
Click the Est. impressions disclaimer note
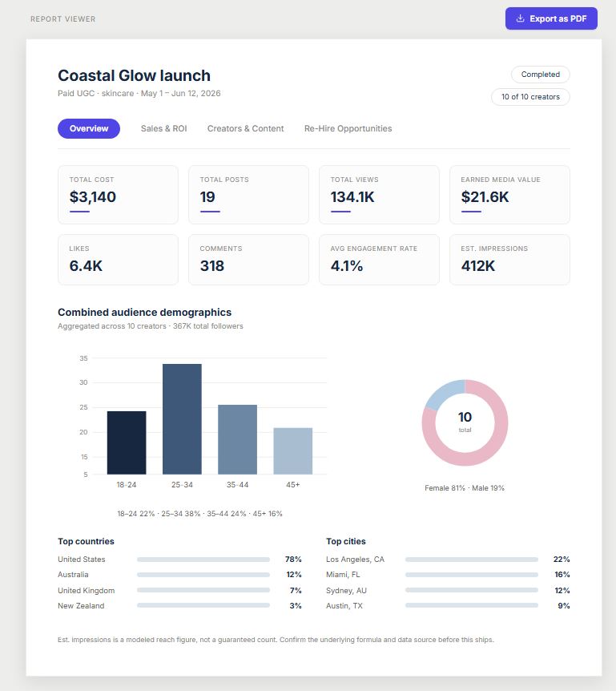click(x=276, y=640)
